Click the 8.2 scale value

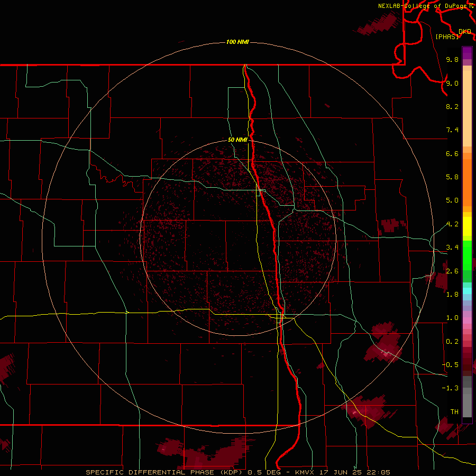coord(452,106)
